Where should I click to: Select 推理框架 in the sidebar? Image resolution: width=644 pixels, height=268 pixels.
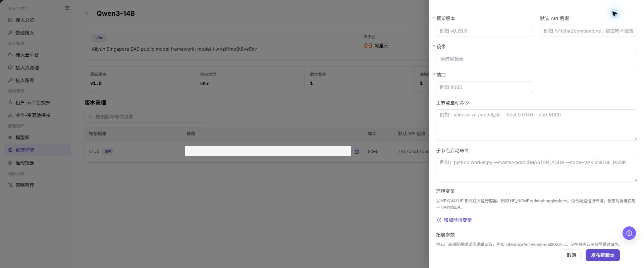point(37,150)
